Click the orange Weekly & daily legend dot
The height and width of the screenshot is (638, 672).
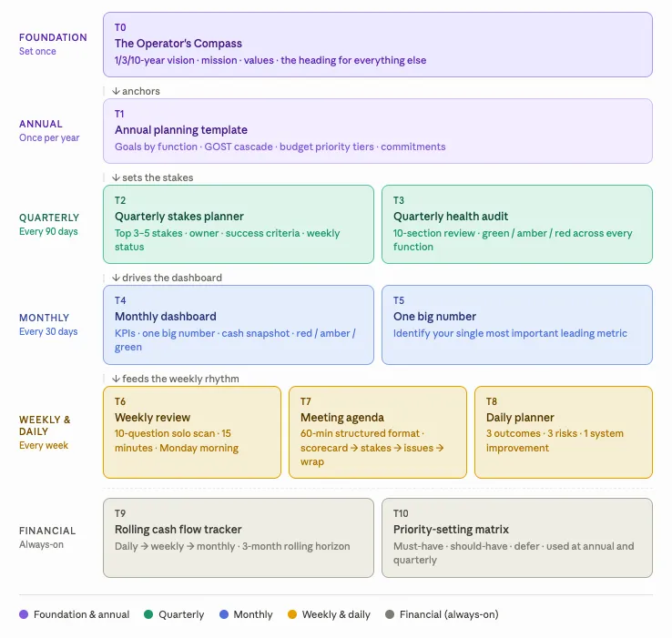click(292, 614)
